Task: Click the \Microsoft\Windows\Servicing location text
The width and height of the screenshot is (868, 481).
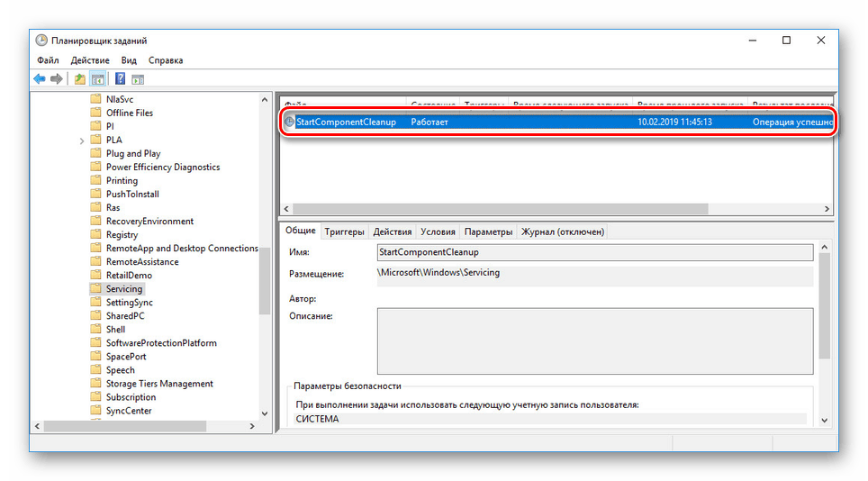Action: 439,272
